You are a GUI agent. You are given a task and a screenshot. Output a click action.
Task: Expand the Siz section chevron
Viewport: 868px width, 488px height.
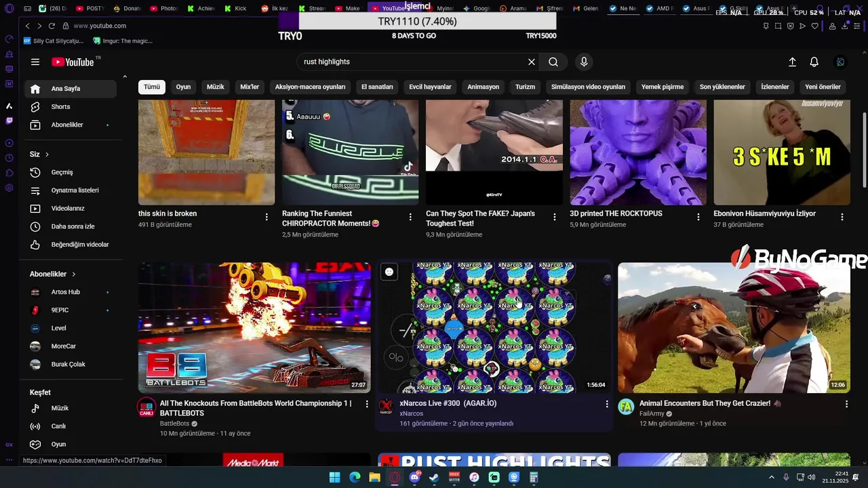(47, 155)
